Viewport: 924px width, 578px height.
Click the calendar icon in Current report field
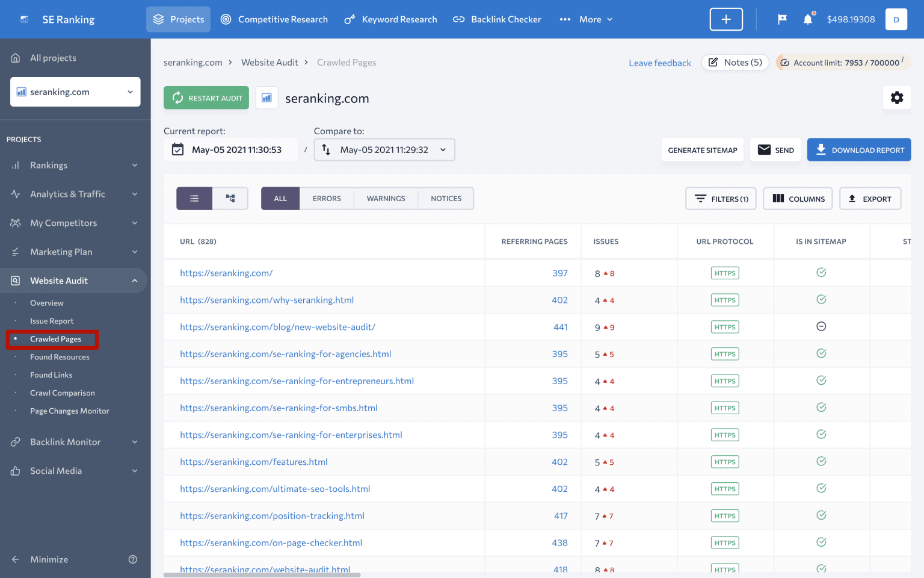click(177, 149)
